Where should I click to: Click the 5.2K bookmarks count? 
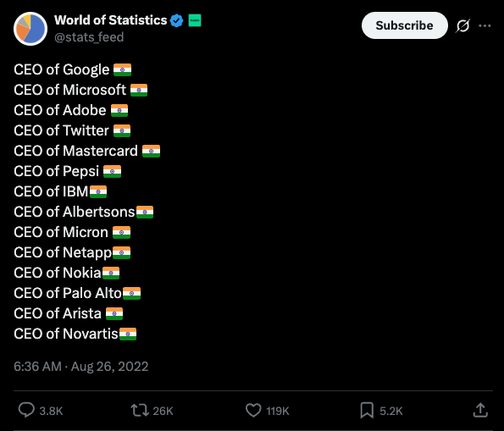(390, 411)
